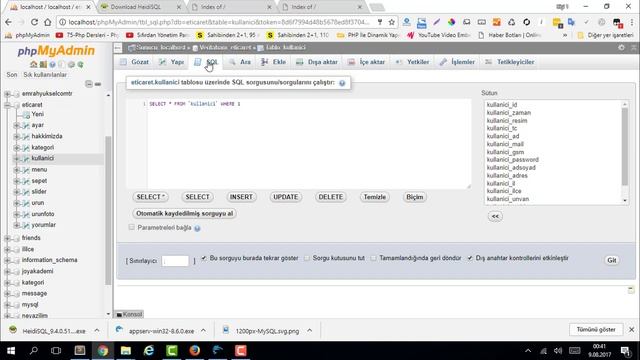
Task: Open File Explorer from taskbar
Action: (126, 351)
